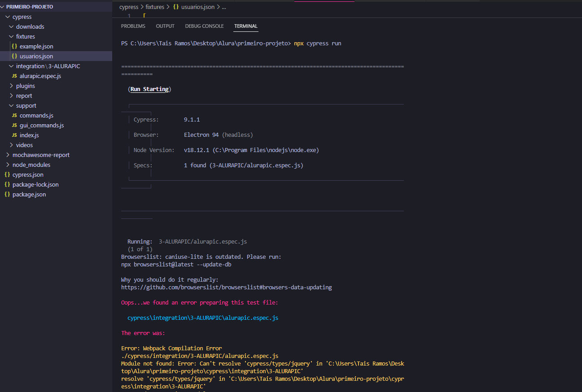Collapse the fixtures folder

12,37
